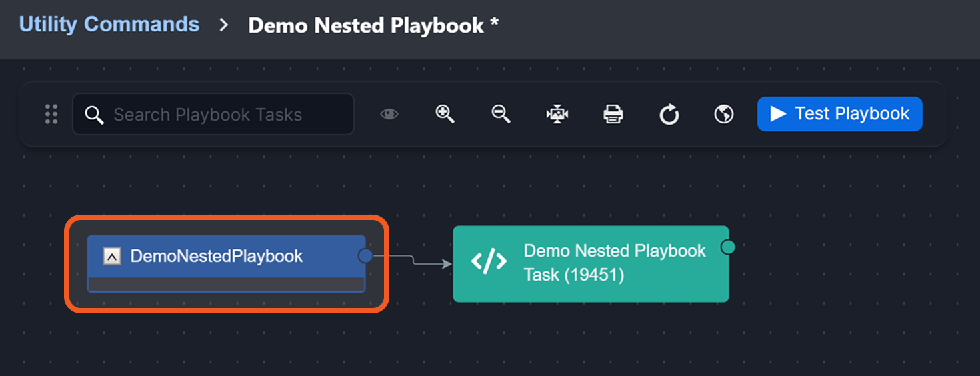This screenshot has width=980, height=376.
Task: Click the Utility Commands breadcrumb link
Action: (109, 25)
